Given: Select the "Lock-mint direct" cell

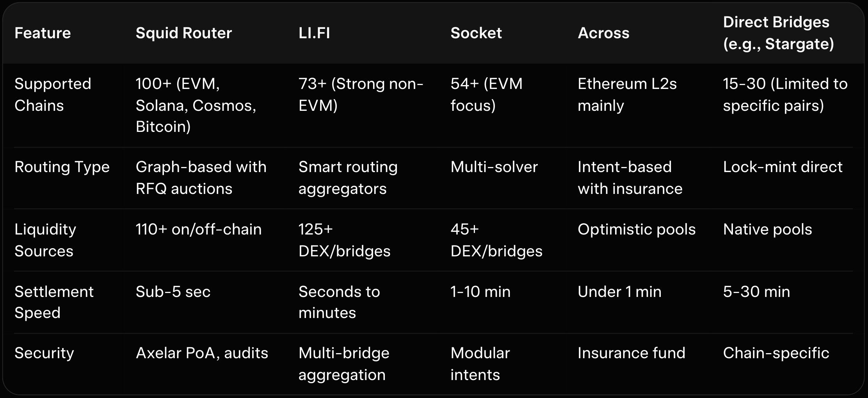Looking at the screenshot, I should 783,167.
